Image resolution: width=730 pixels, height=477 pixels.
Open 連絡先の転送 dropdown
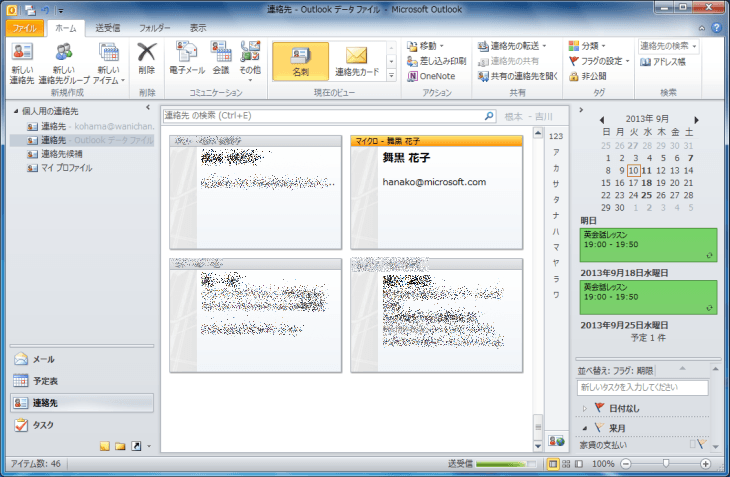512,46
